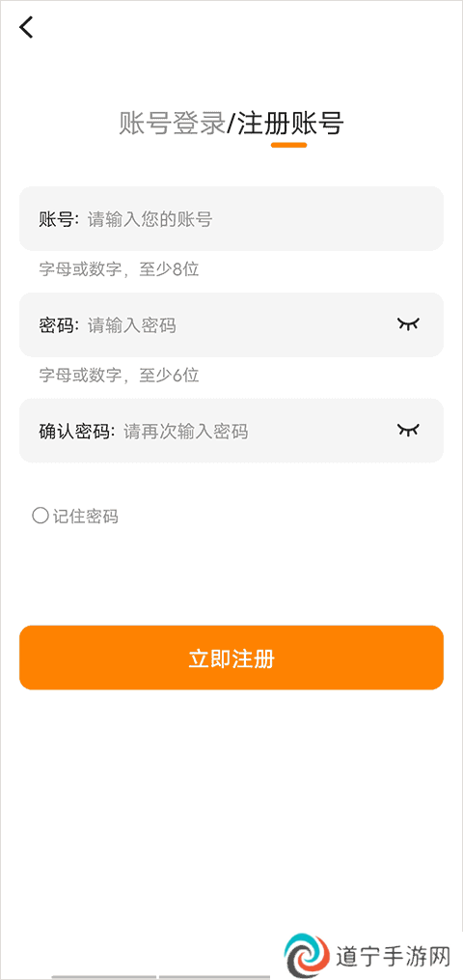The width and height of the screenshot is (463, 980).
Task: Click the 账号: field label
Action: pos(60,219)
